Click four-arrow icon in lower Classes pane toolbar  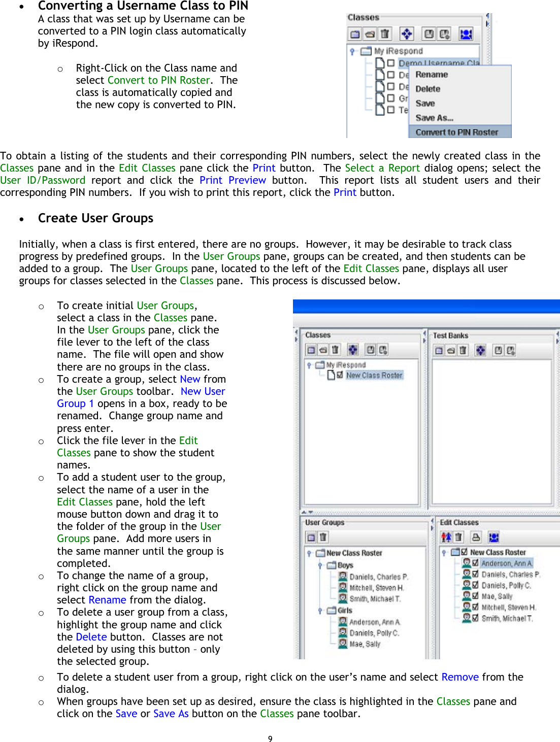point(353,350)
